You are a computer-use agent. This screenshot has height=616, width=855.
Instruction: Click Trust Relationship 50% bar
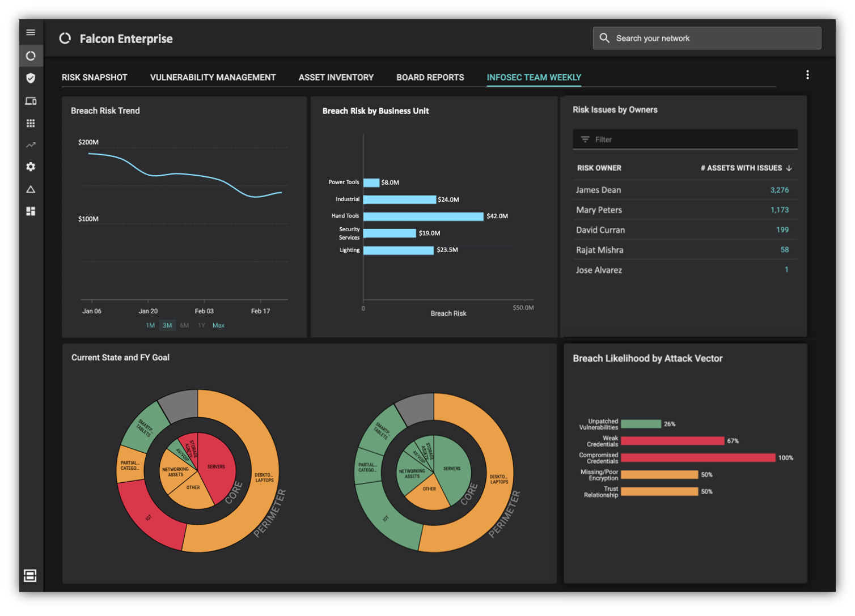point(659,491)
